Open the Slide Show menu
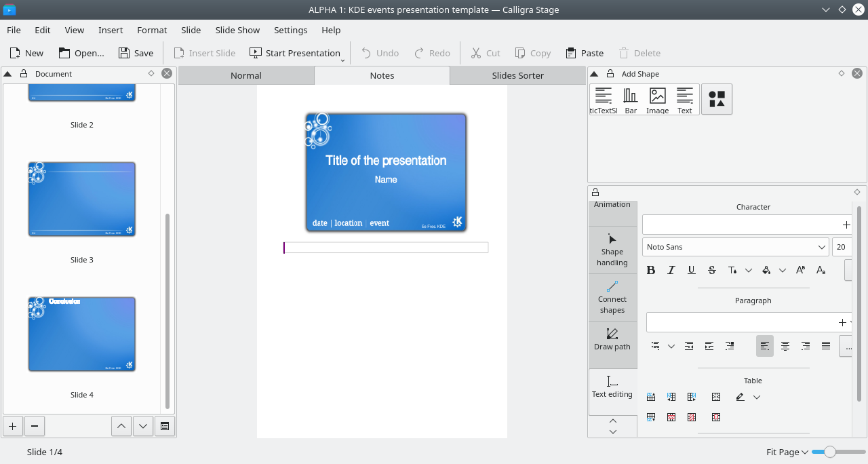Screen dimensions: 868x464 pos(237,30)
